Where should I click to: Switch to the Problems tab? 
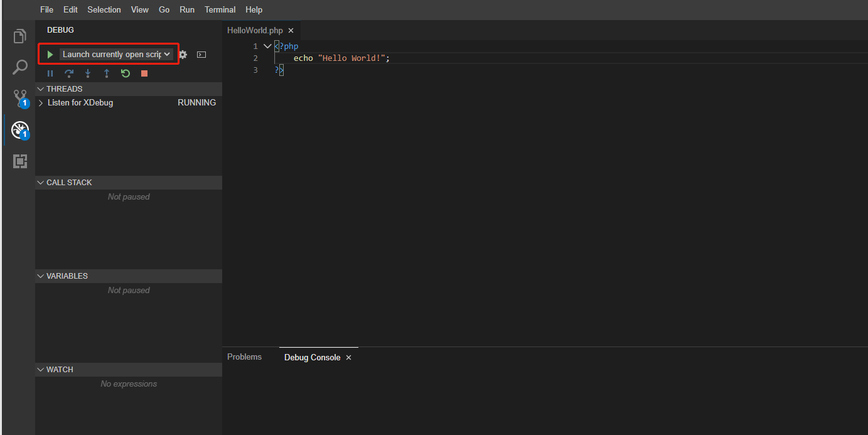tap(245, 357)
